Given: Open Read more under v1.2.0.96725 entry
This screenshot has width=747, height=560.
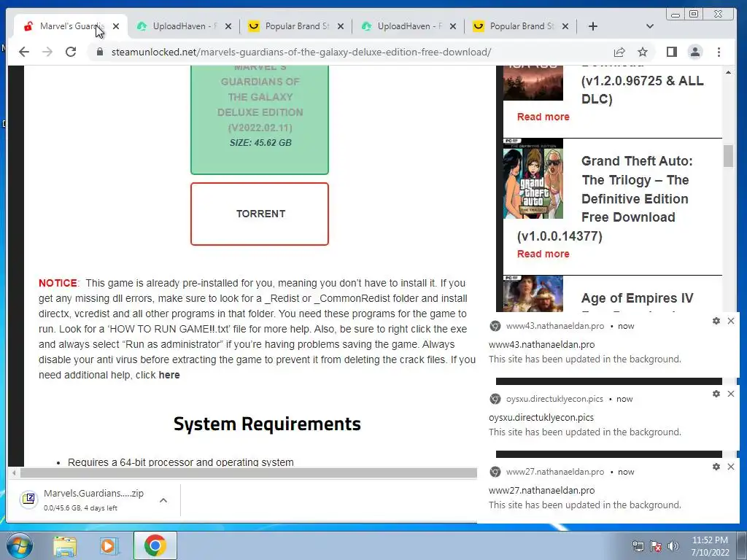Looking at the screenshot, I should click(x=543, y=117).
